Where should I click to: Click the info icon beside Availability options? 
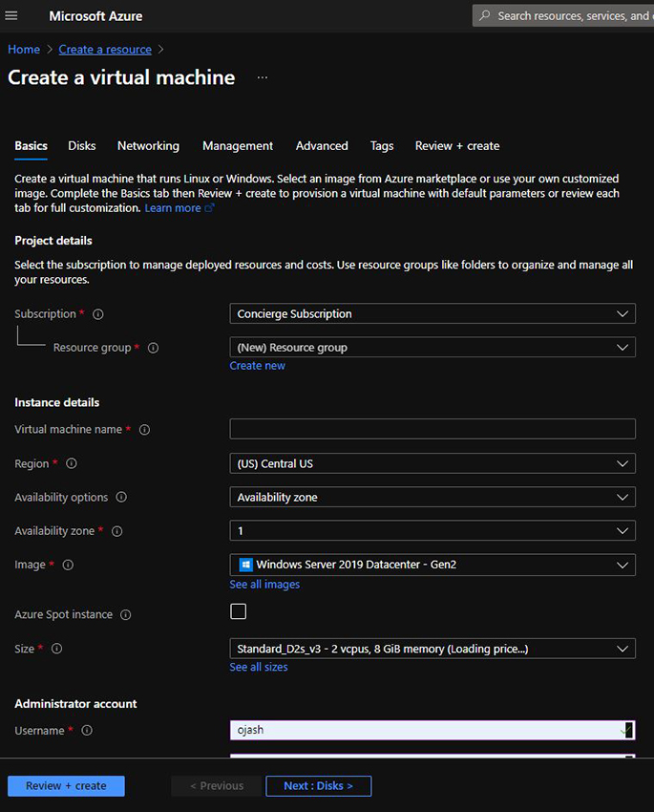point(121,498)
